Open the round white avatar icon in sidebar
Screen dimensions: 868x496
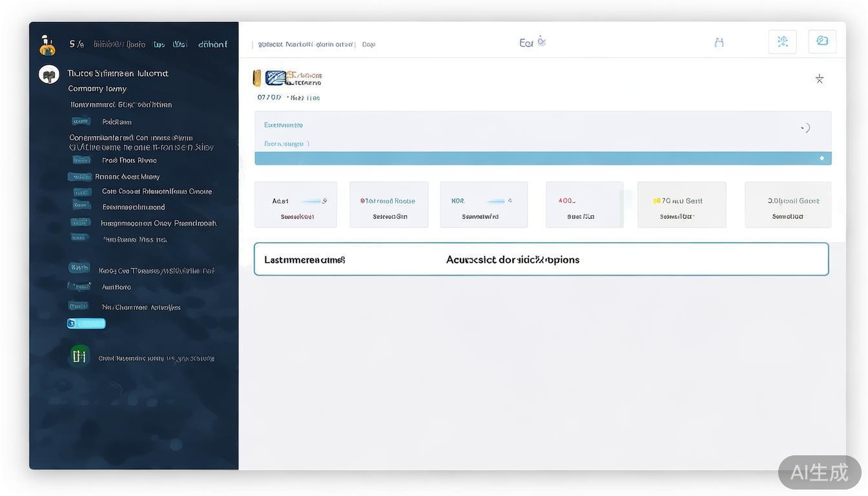pyautogui.click(x=49, y=75)
